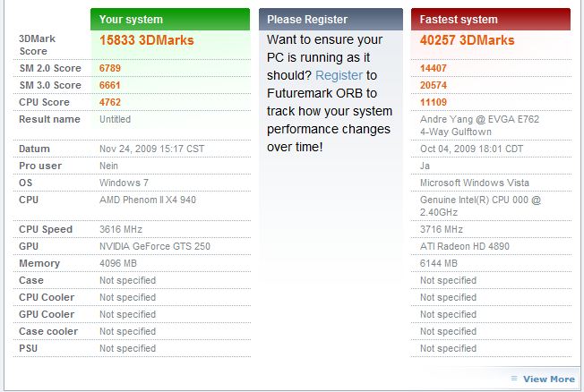Click the ATI Radeon HD 4890 entry
Image resolution: width=584 pixels, height=392 pixels.
467,246
